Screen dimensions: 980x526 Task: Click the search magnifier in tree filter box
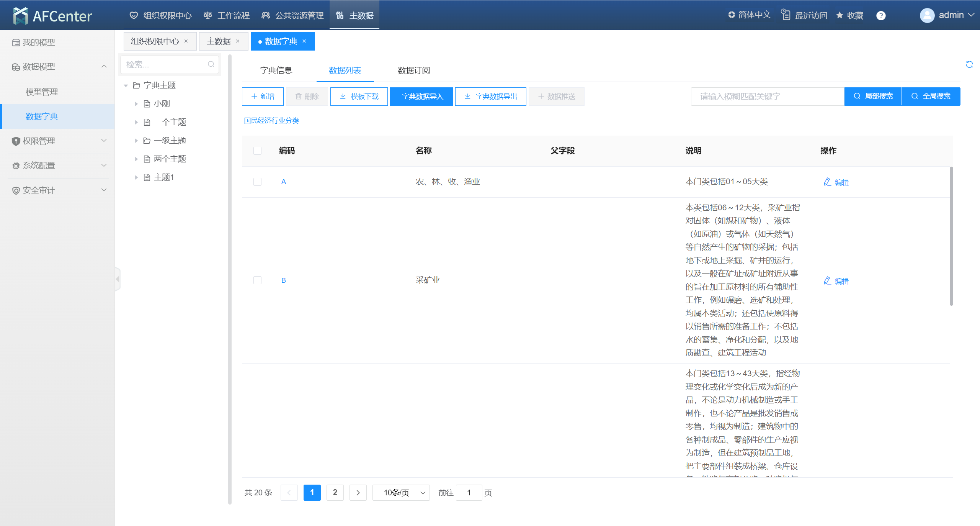tap(211, 64)
